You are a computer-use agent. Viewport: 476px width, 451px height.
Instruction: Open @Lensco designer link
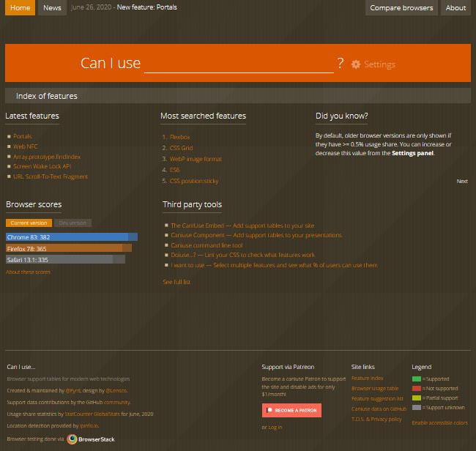(116, 391)
